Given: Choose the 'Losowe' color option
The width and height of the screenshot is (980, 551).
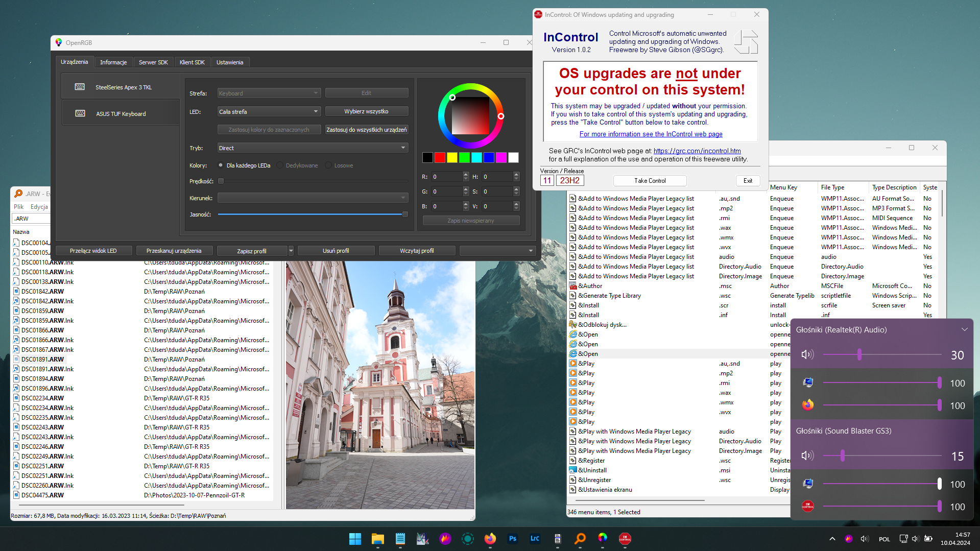Looking at the screenshot, I should click(328, 165).
